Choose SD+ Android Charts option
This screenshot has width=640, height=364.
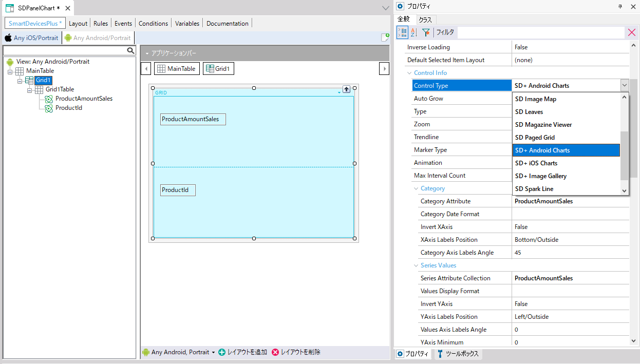(567, 150)
